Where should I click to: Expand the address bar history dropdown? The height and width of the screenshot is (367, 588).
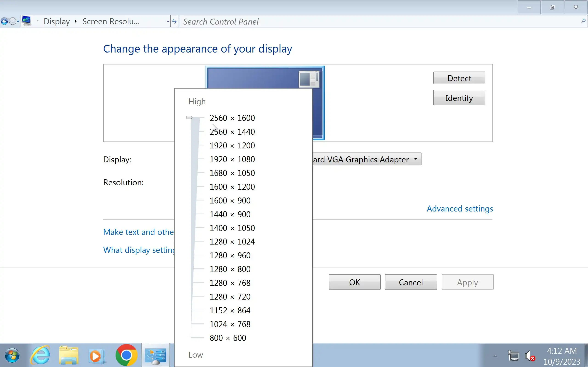pos(168,21)
